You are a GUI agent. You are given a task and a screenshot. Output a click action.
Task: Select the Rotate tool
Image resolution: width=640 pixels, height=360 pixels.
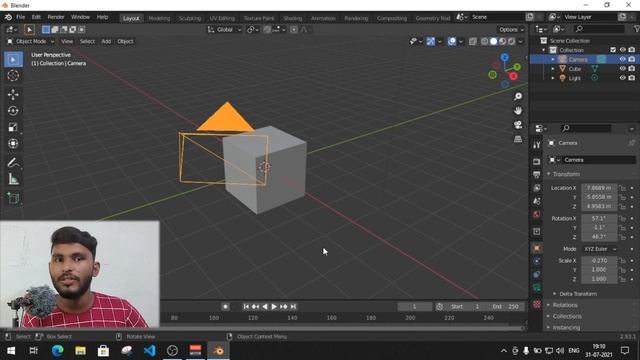click(13, 111)
